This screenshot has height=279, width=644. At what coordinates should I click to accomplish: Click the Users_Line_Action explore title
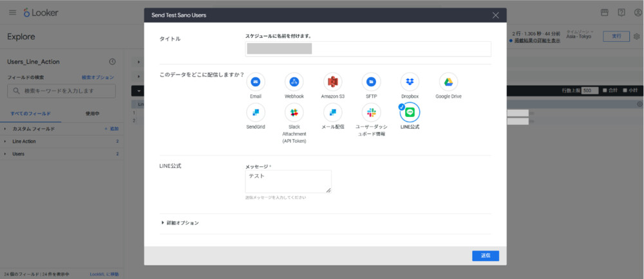coord(33,62)
